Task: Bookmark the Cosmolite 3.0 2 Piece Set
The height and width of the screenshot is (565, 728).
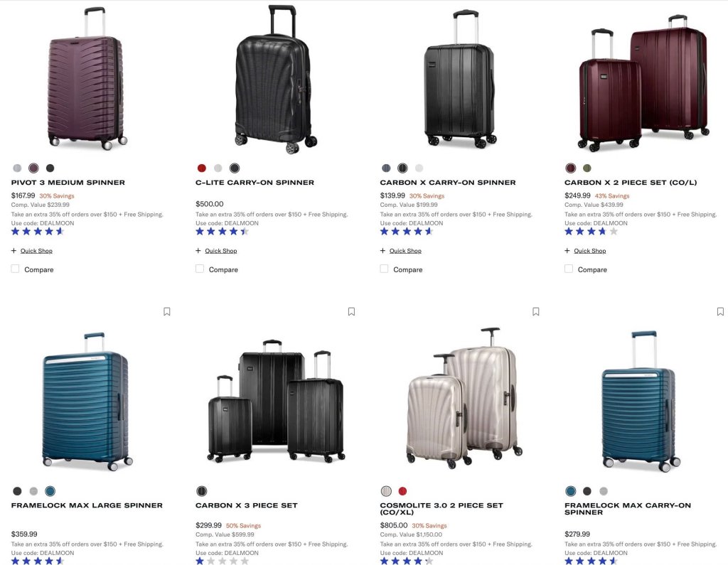Action: click(536, 311)
